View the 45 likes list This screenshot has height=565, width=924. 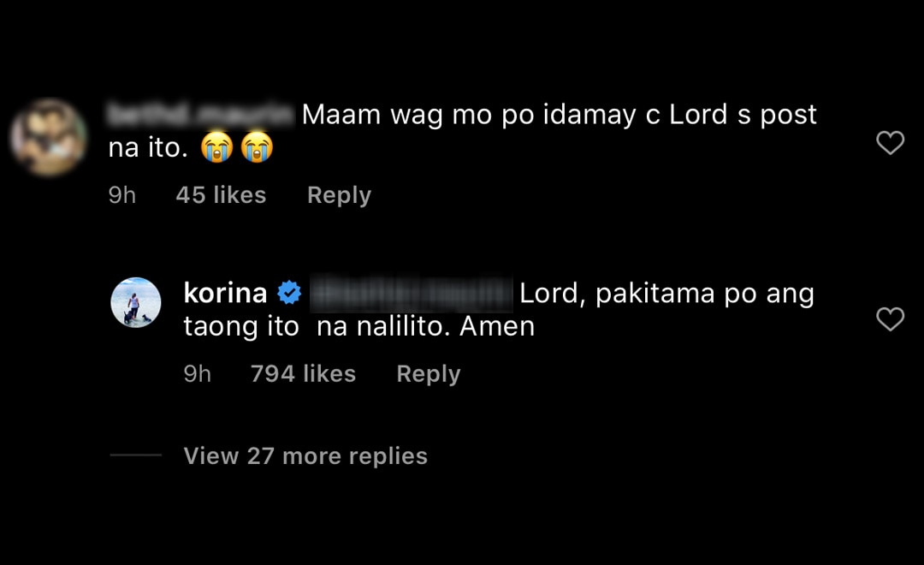(x=221, y=195)
